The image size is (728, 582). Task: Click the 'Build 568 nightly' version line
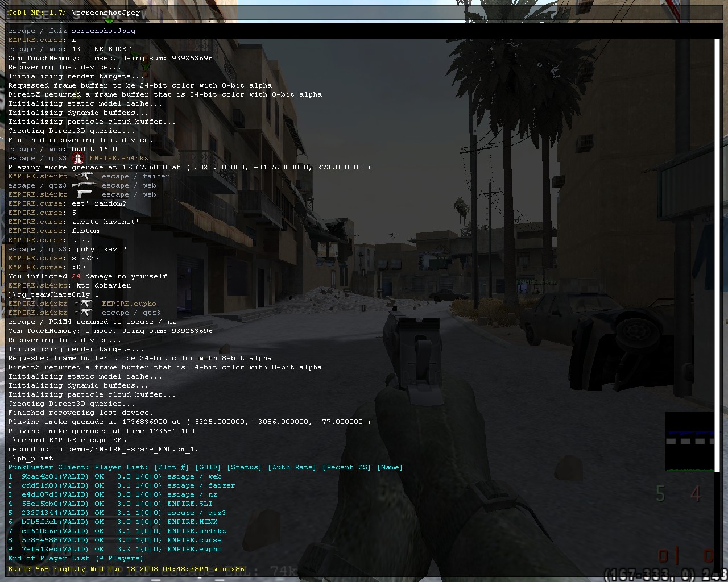tap(126, 569)
